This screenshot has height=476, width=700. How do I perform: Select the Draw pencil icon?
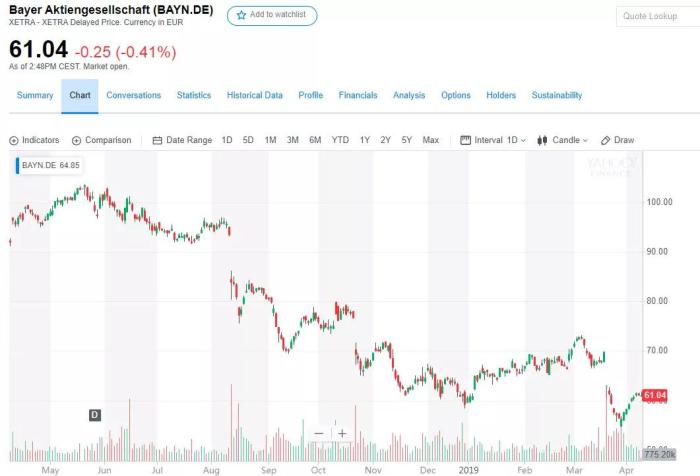coord(605,141)
